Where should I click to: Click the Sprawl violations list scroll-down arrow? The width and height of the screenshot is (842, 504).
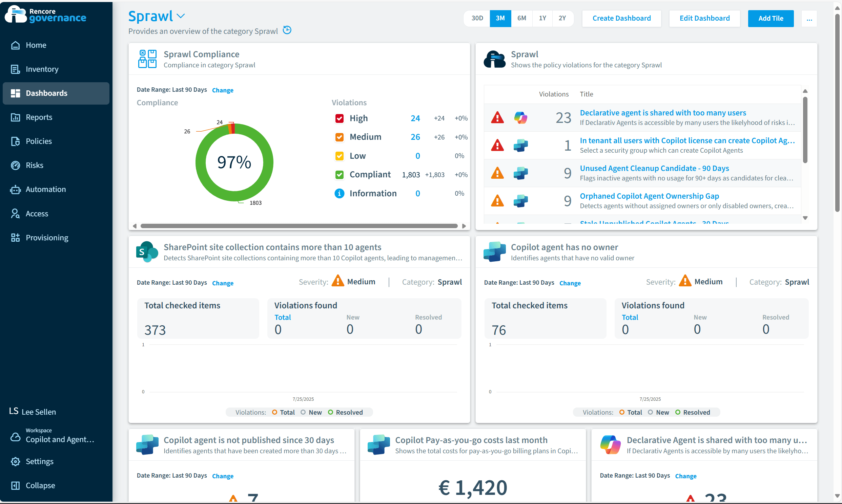[x=805, y=218]
